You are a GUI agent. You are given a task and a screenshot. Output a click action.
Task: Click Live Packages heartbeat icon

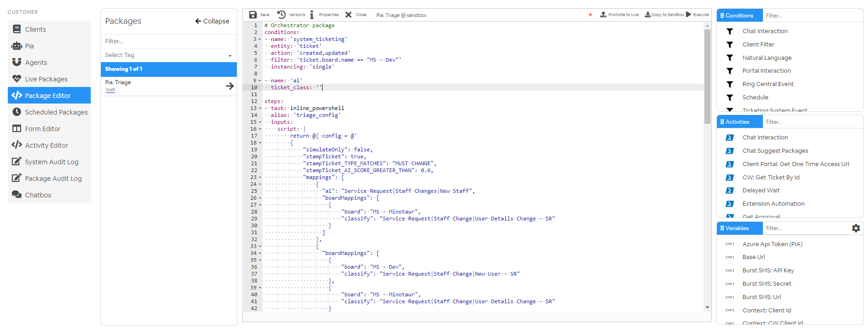click(17, 79)
